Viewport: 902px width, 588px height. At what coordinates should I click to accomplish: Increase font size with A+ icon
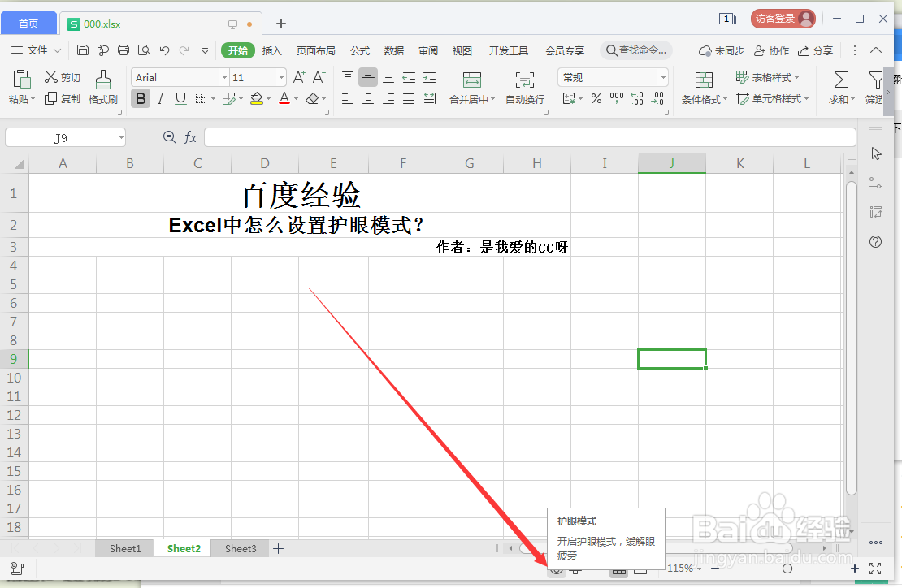(299, 77)
